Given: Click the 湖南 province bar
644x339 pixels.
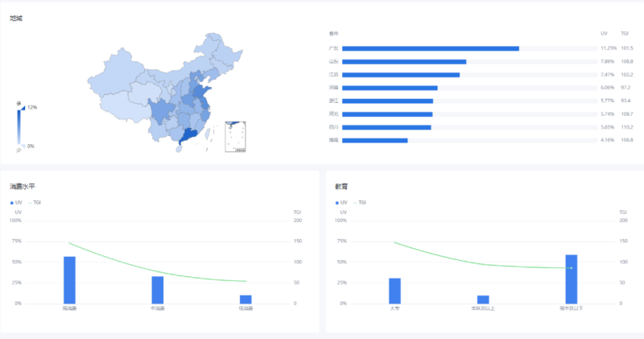Looking at the screenshot, I should 374,141.
